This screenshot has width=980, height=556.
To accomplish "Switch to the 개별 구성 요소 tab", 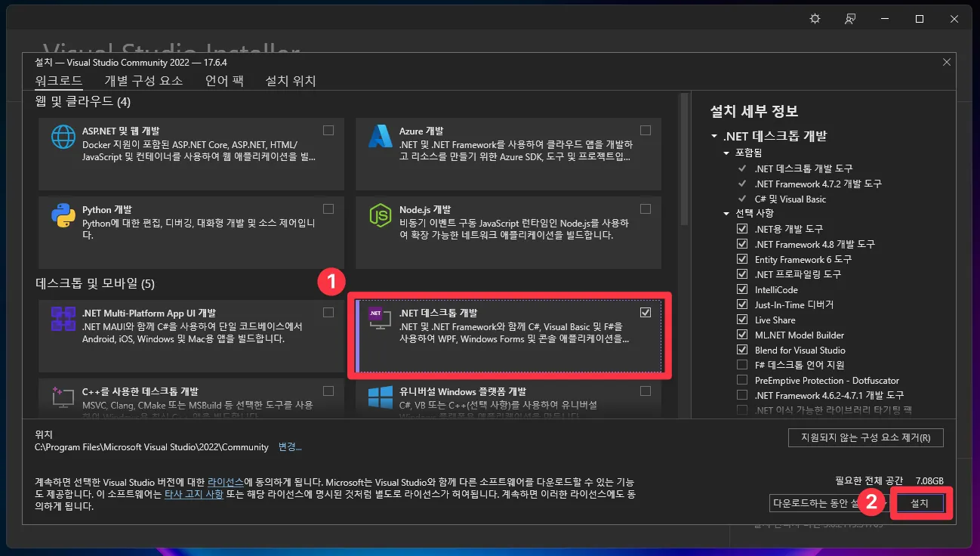I will pyautogui.click(x=143, y=81).
